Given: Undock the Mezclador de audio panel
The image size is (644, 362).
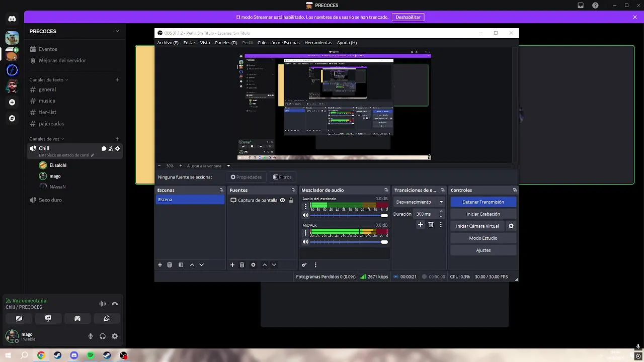Looking at the screenshot, I should click(x=386, y=190).
